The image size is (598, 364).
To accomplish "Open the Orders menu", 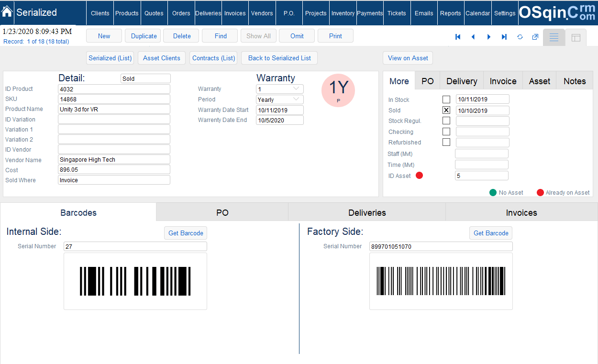I will pos(181,13).
